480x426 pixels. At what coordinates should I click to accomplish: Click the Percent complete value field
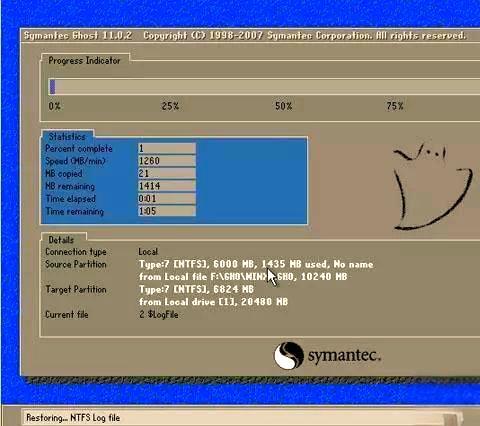click(167, 148)
